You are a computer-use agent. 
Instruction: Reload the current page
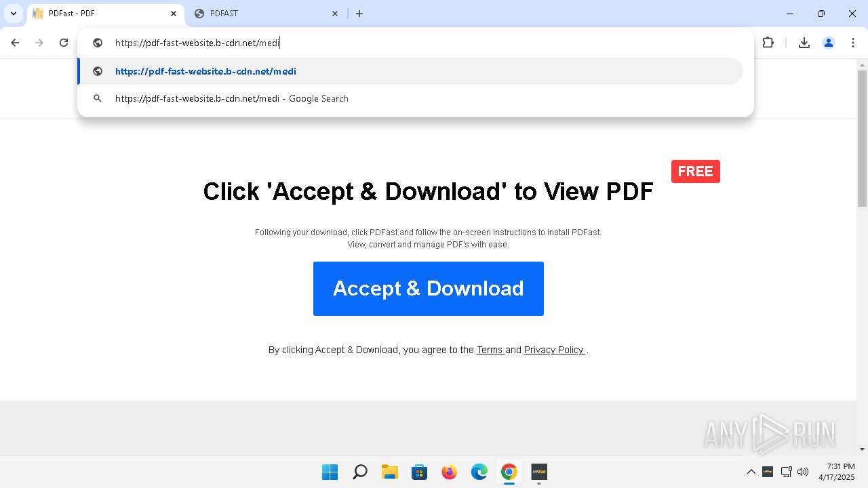click(64, 43)
